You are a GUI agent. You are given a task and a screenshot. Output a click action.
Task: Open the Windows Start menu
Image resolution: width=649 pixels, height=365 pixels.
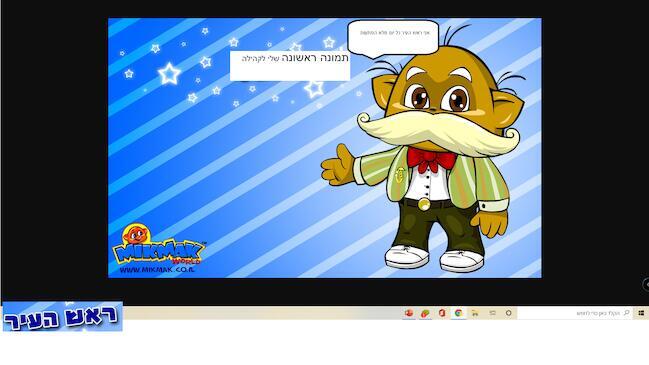coord(641,313)
